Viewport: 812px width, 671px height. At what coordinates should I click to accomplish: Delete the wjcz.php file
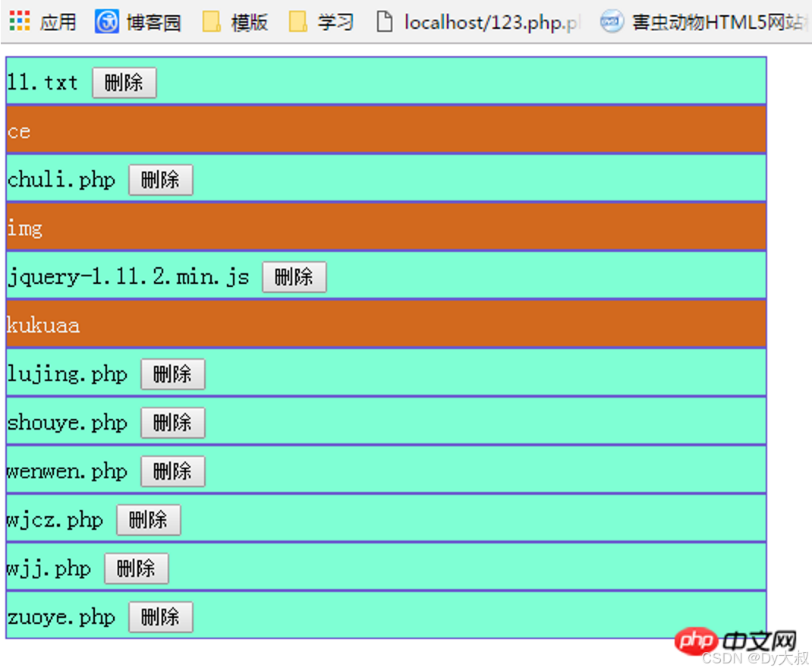[148, 519]
